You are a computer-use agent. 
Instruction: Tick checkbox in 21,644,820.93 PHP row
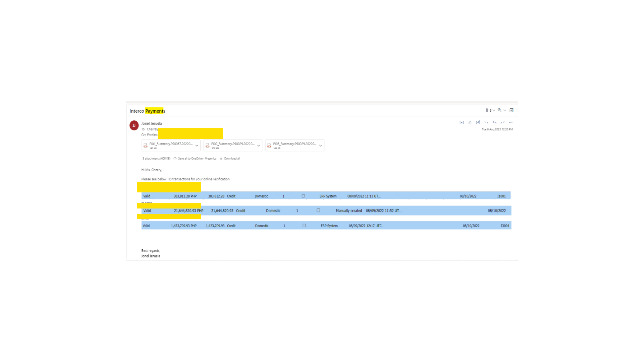318,210
